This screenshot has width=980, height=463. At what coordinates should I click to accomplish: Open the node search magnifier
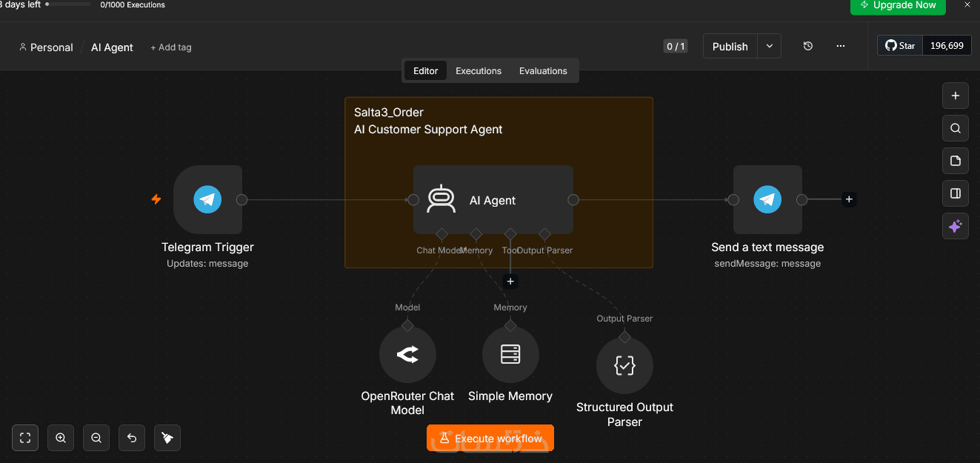click(x=956, y=128)
